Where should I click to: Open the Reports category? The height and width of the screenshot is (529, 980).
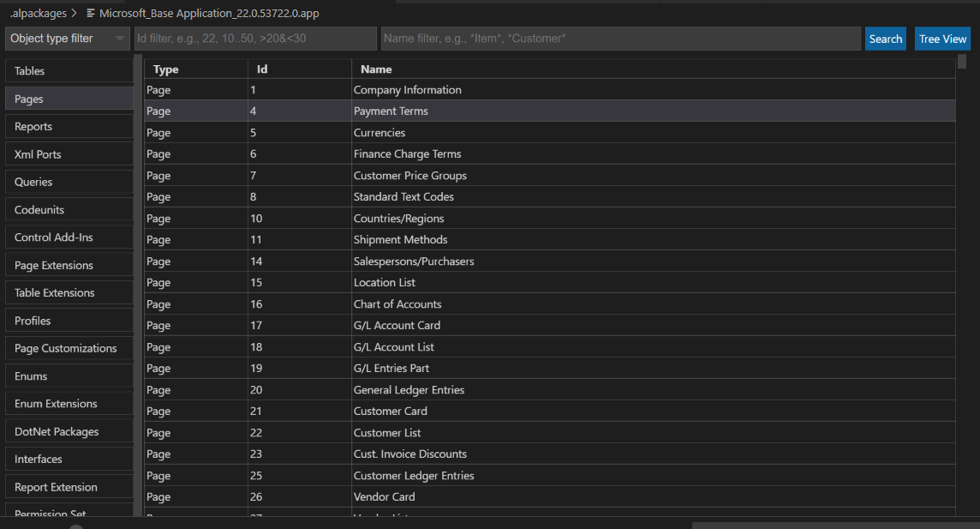(69, 126)
